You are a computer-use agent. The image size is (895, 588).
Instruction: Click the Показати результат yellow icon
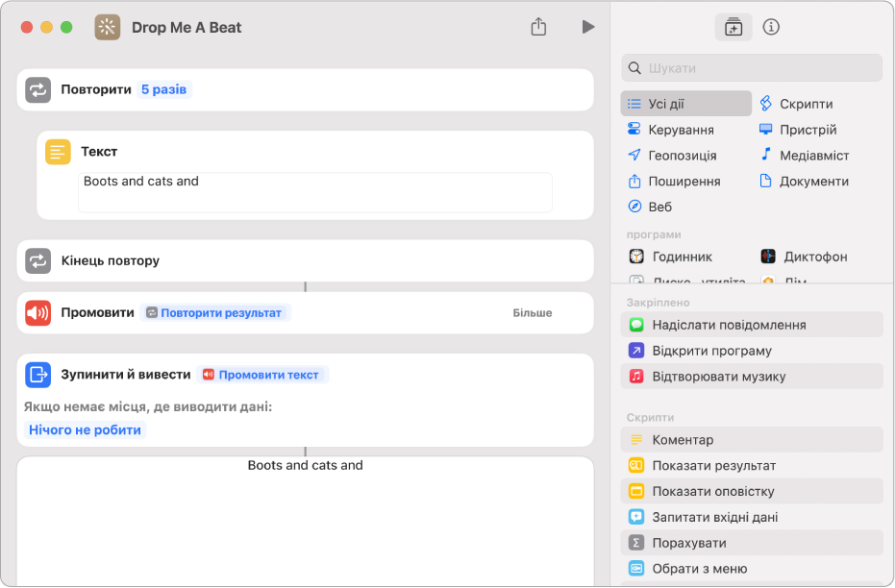[x=635, y=465]
